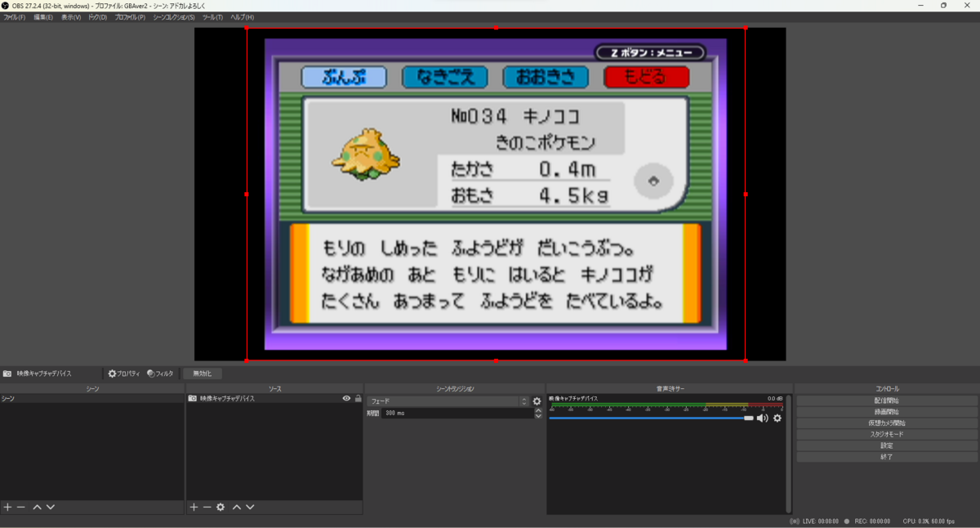This screenshot has height=528, width=980.
Task: Click the 音声ミキサー dock title header
Action: click(670, 388)
